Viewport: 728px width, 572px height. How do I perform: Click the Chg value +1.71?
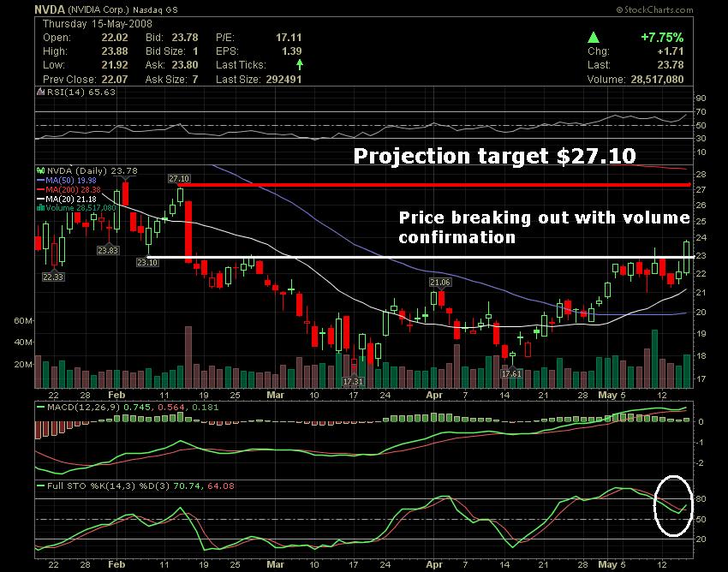coord(671,51)
